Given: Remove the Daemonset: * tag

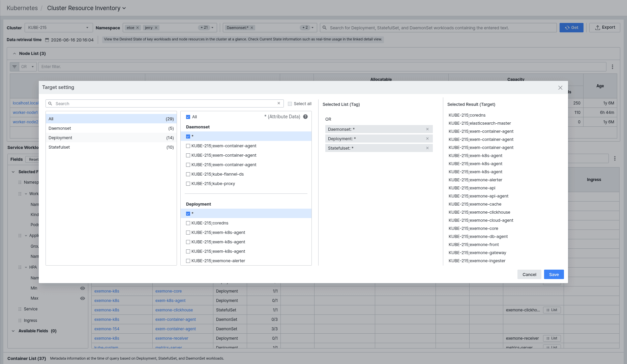Looking at the screenshot, I should (x=427, y=129).
